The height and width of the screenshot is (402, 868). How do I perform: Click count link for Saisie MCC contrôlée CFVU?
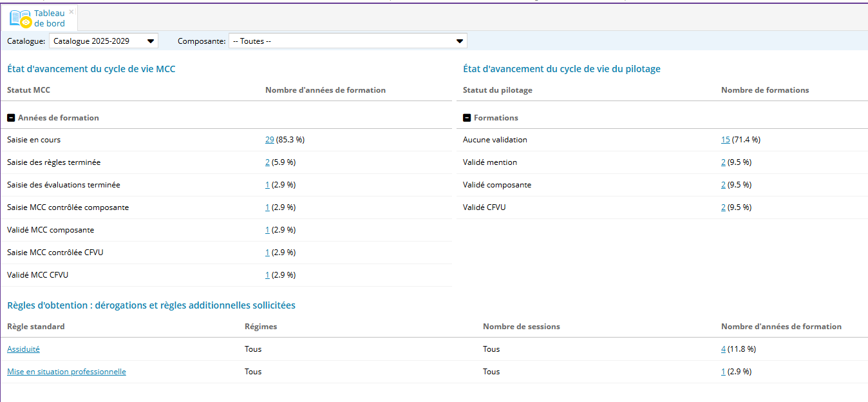click(267, 253)
